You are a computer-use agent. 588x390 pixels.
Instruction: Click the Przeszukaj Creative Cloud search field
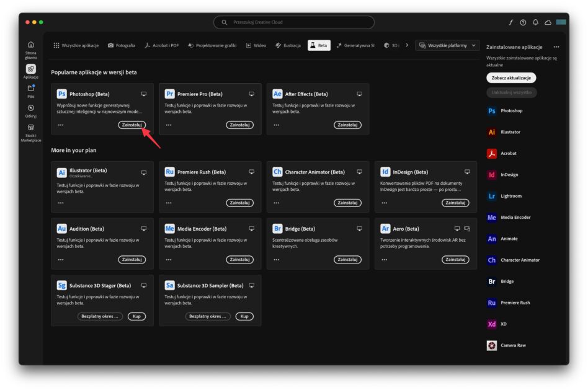[293, 22]
